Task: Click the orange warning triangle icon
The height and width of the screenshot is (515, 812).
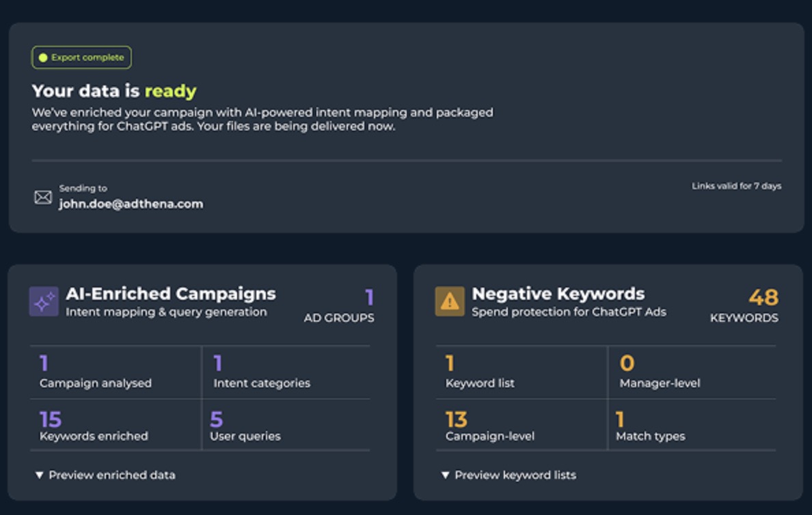Action: [x=450, y=301]
